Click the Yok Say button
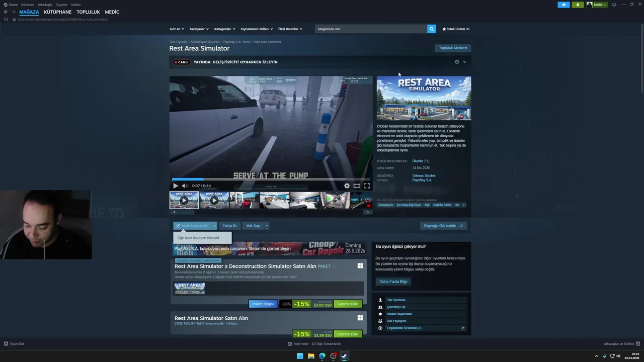Image resolution: width=644 pixels, height=362 pixels. [253, 226]
